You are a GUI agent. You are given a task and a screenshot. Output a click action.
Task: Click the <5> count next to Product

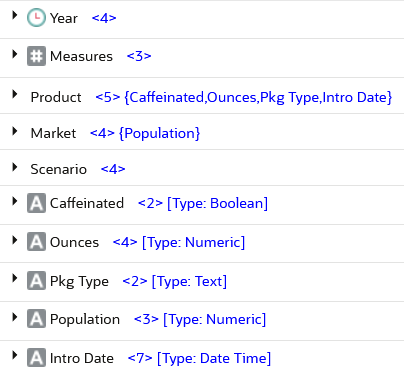[x=108, y=97]
